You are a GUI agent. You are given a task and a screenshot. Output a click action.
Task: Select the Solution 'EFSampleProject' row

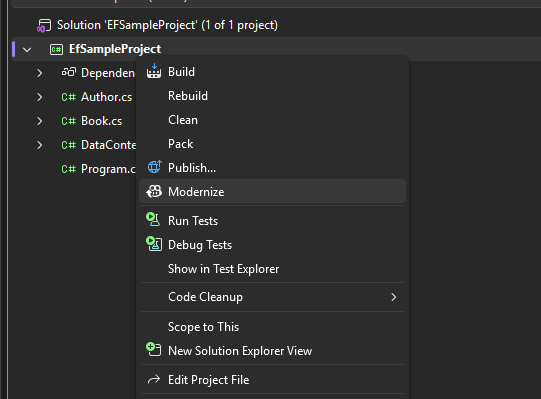(x=276, y=25)
